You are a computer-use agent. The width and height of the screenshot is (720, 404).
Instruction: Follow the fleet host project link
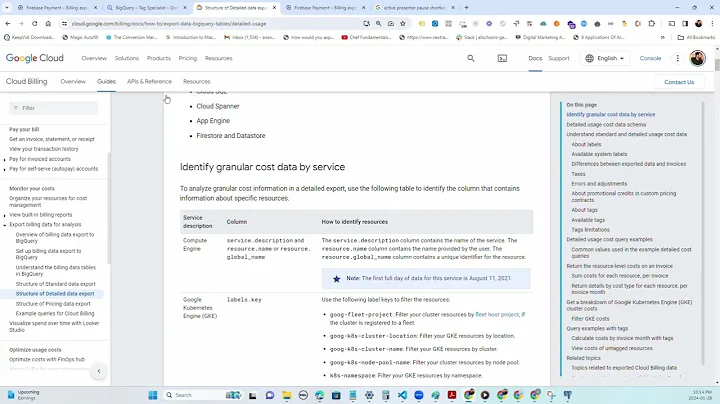click(x=497, y=314)
